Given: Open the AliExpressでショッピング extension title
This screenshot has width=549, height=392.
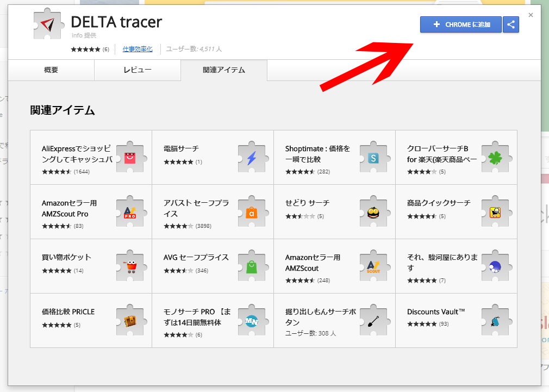Looking at the screenshot, I should [x=77, y=154].
